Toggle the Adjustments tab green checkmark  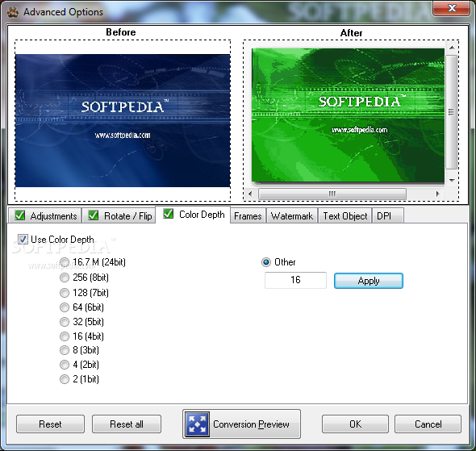click(x=19, y=215)
